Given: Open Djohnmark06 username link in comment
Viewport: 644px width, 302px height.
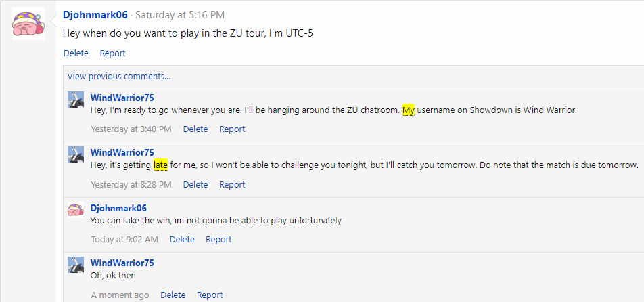Looking at the screenshot, I should [x=118, y=208].
